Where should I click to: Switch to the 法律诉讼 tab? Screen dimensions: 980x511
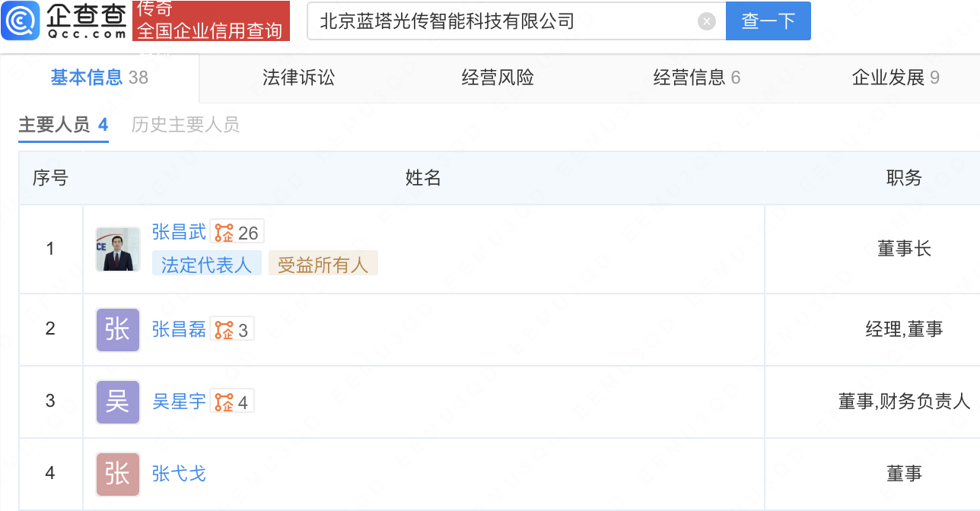[x=298, y=78]
